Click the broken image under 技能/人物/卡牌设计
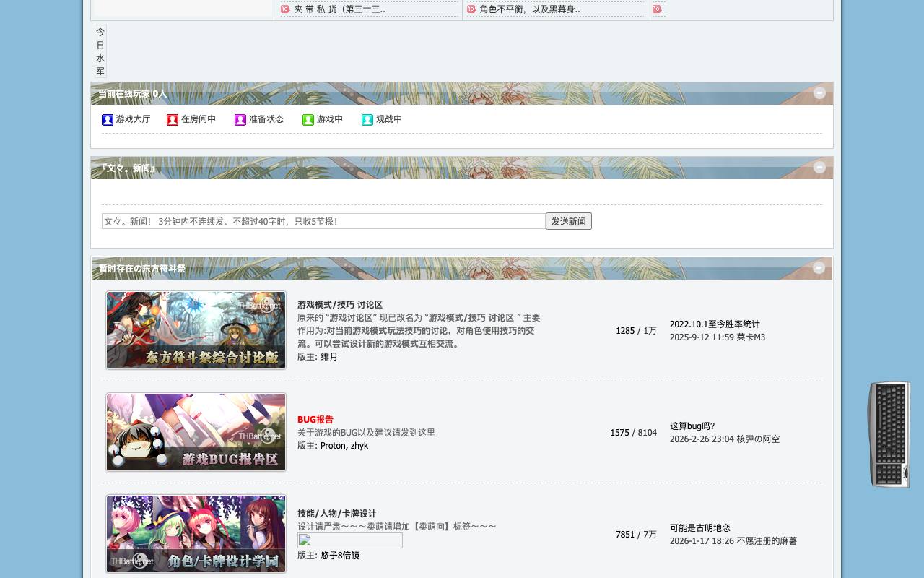 [350, 540]
